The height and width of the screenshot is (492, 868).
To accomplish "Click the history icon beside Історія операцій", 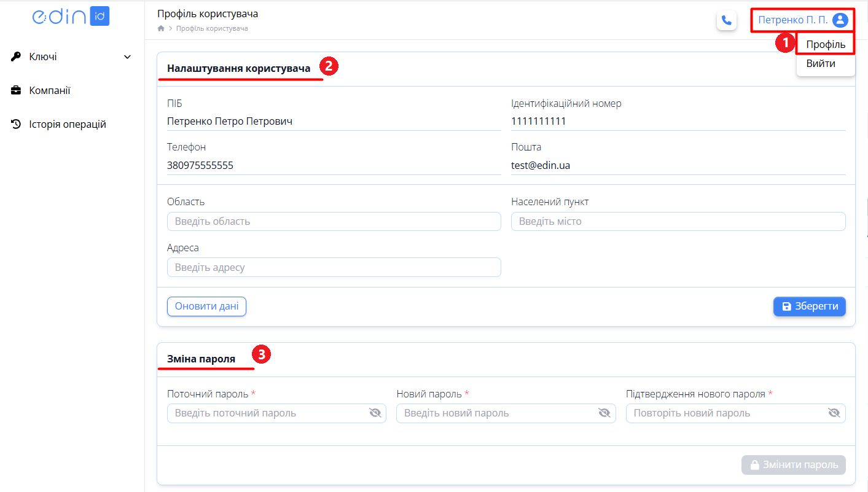I will click(16, 124).
